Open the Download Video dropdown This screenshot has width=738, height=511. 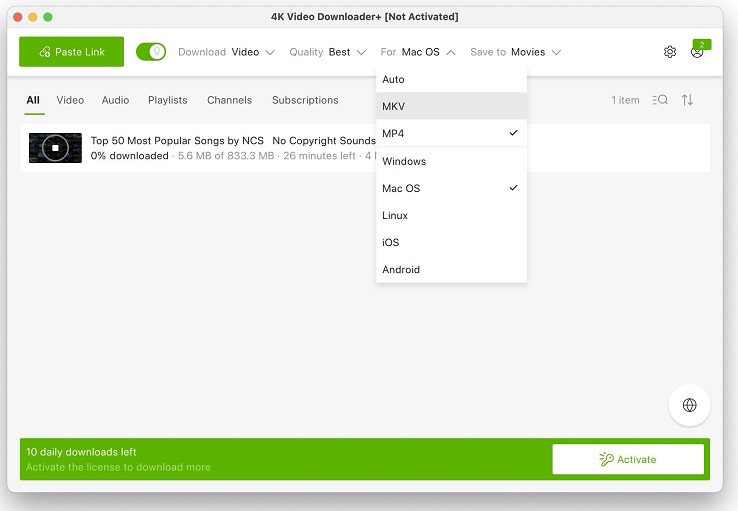coord(226,52)
